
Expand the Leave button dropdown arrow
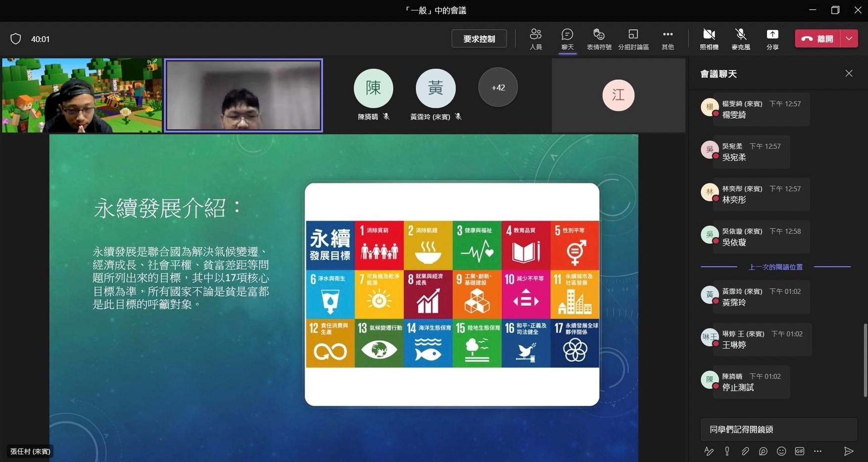(849, 39)
